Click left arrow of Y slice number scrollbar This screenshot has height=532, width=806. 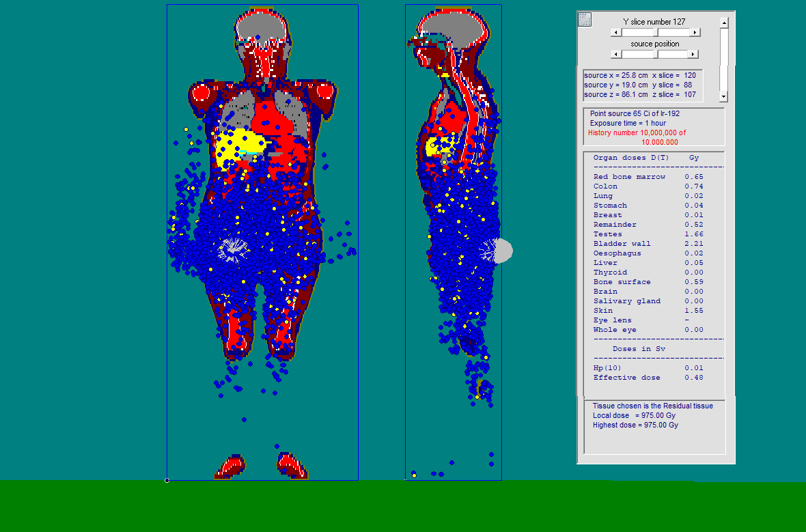[x=615, y=32]
